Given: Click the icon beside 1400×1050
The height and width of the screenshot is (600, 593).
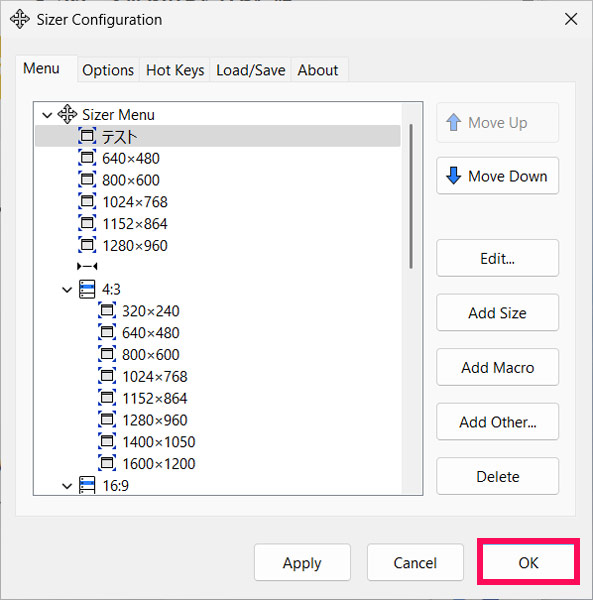Looking at the screenshot, I should 107,442.
